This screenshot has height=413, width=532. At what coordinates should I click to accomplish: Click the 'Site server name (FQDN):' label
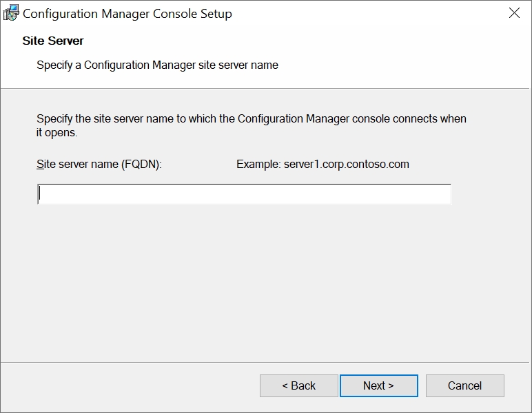[x=99, y=165]
